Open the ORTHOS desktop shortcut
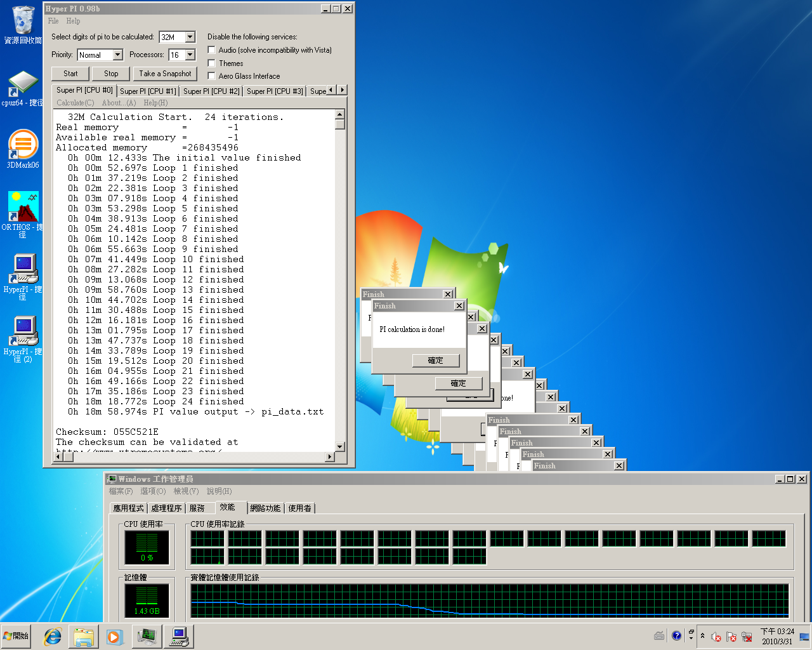Viewport: 812px width, 650px height. pyautogui.click(x=23, y=215)
